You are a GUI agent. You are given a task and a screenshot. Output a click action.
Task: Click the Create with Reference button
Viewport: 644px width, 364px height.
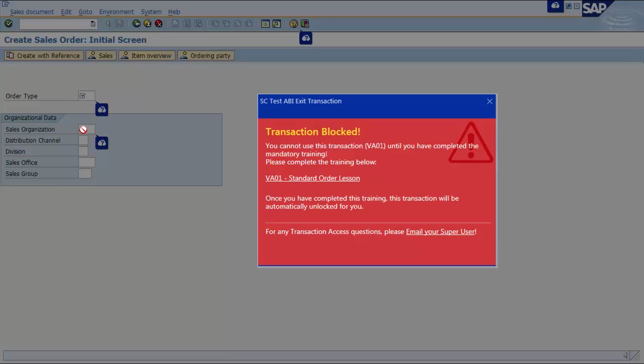tap(43, 56)
